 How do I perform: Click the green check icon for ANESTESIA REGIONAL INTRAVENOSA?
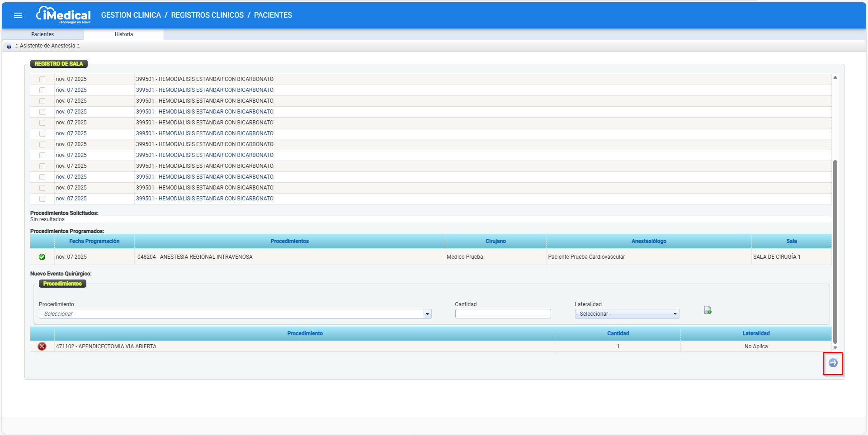[x=42, y=257]
